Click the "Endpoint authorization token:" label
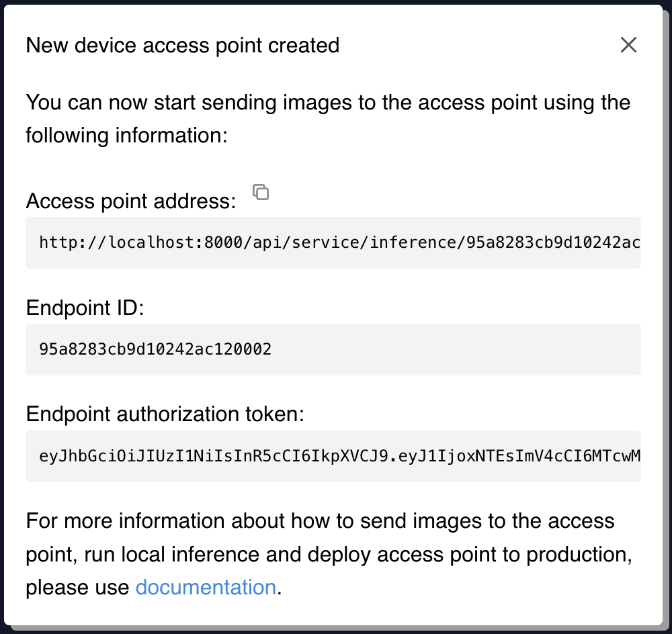Screen dimensions: 672x634 pyautogui.click(x=165, y=414)
